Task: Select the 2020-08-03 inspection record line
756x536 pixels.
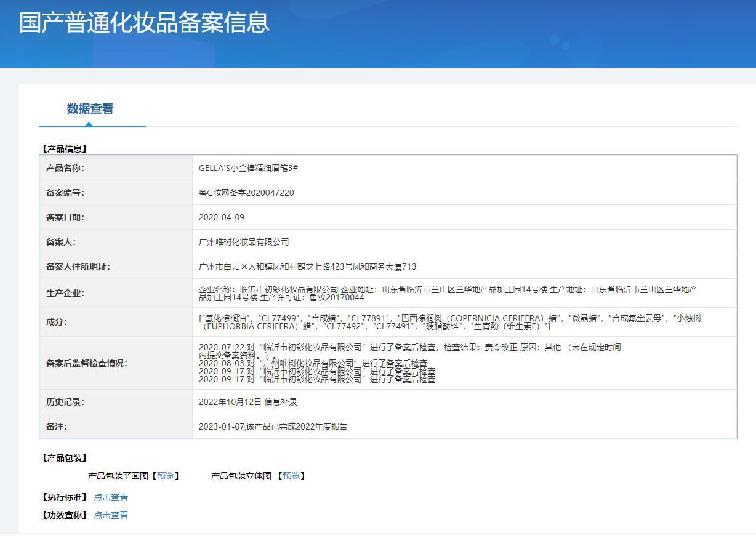Action: (313, 363)
